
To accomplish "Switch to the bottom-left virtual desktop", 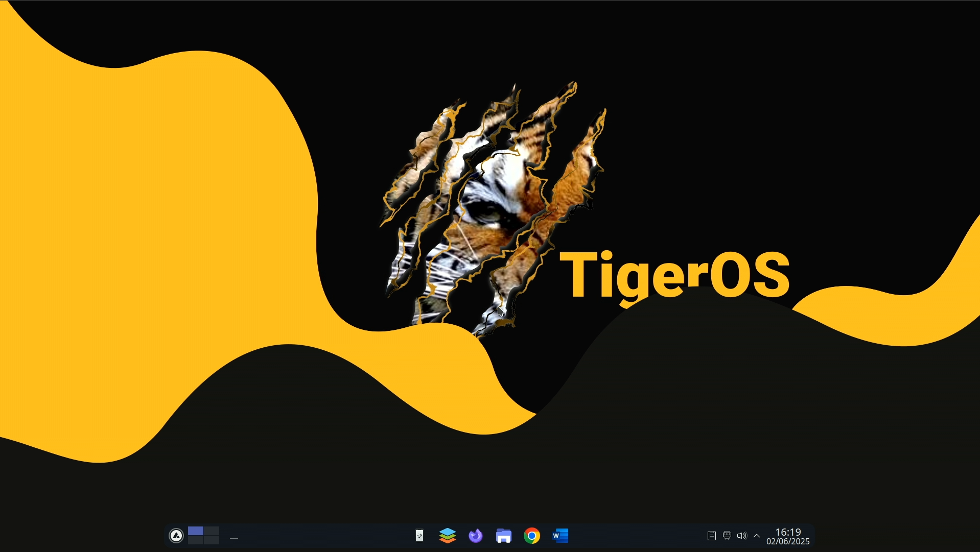I will coord(196,541).
